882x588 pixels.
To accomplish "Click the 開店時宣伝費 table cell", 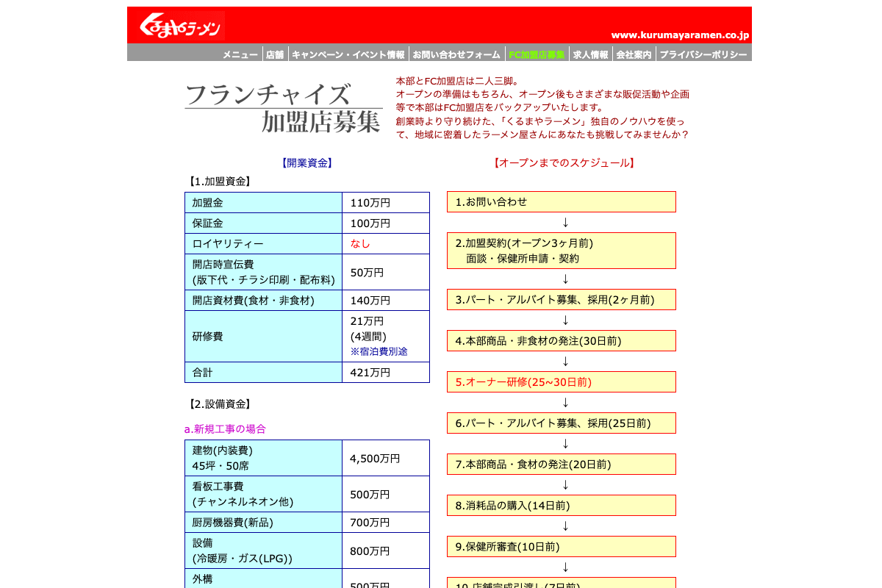I will [263, 272].
